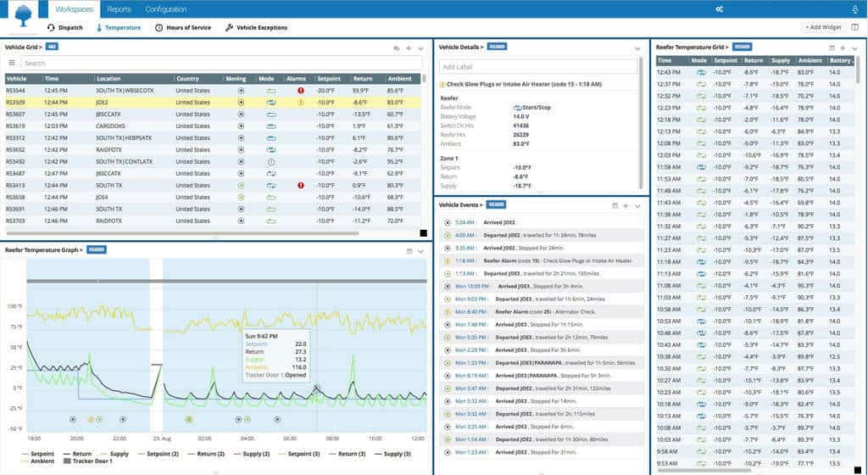This screenshot has width=868, height=475.
Task: Open the Reefer Temperature Grid calendar icon
Action: click(x=832, y=48)
